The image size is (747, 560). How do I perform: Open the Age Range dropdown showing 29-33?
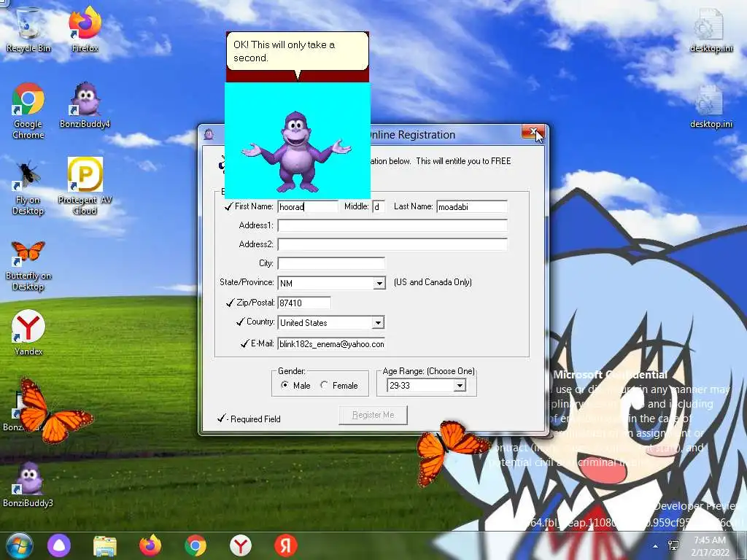point(460,385)
